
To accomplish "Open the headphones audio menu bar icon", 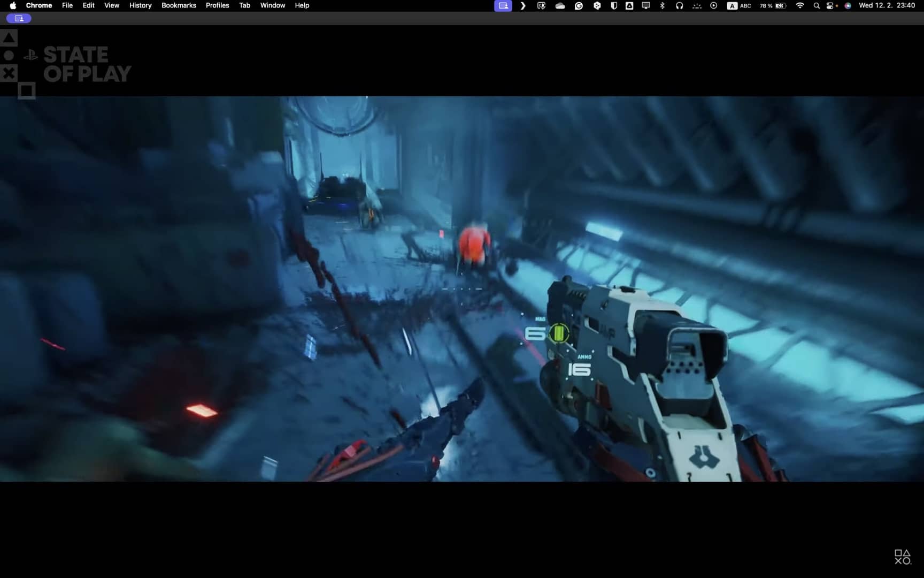I will click(679, 5).
